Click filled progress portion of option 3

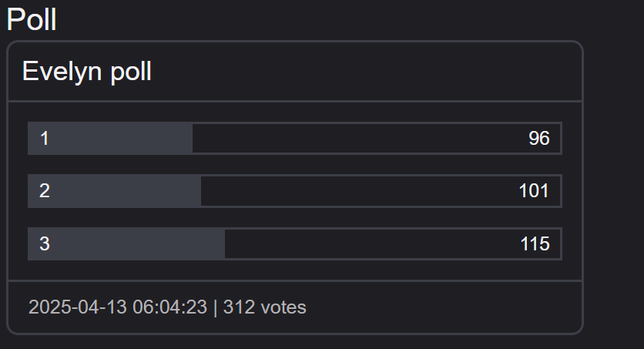[126, 244]
